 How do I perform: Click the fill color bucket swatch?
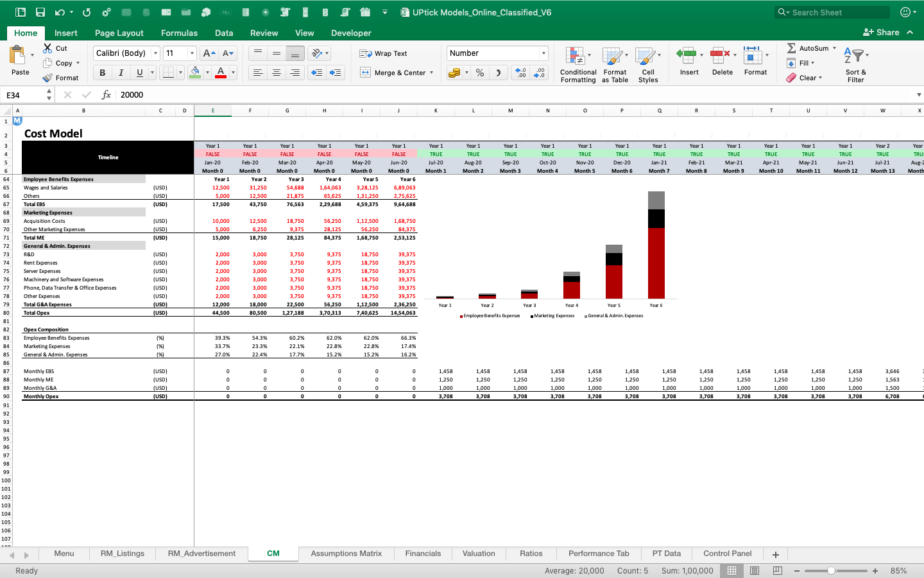point(195,73)
